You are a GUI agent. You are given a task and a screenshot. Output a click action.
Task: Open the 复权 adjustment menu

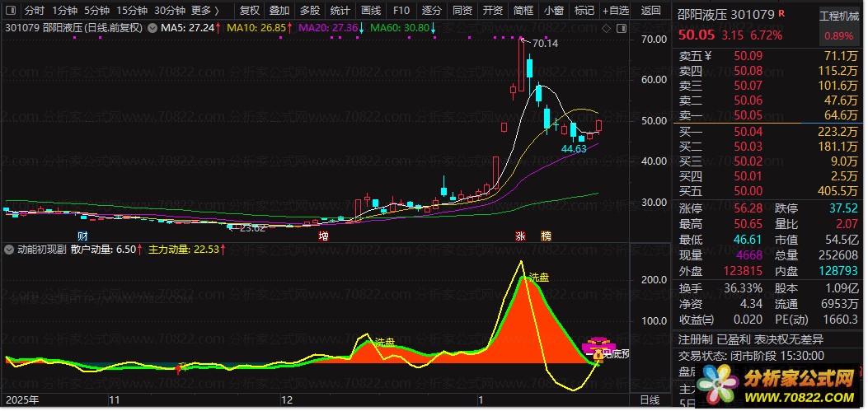(x=250, y=10)
